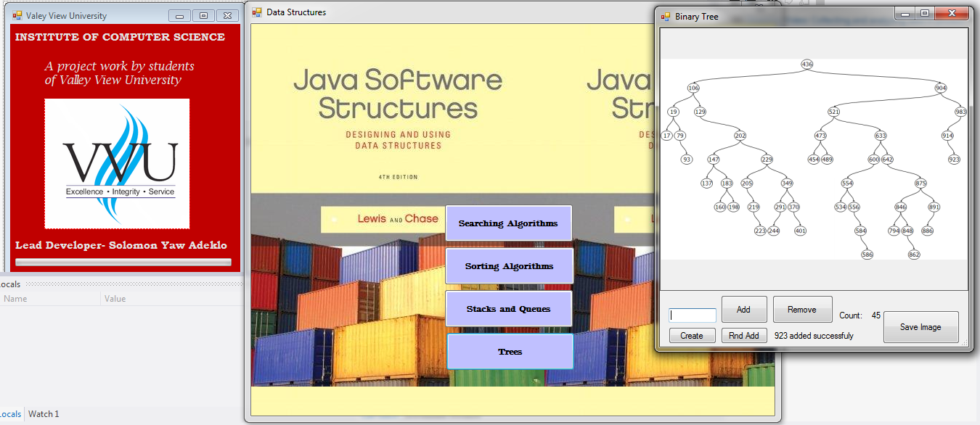Open Sorting Algorithms
The width and height of the screenshot is (980, 425).
click(x=508, y=266)
